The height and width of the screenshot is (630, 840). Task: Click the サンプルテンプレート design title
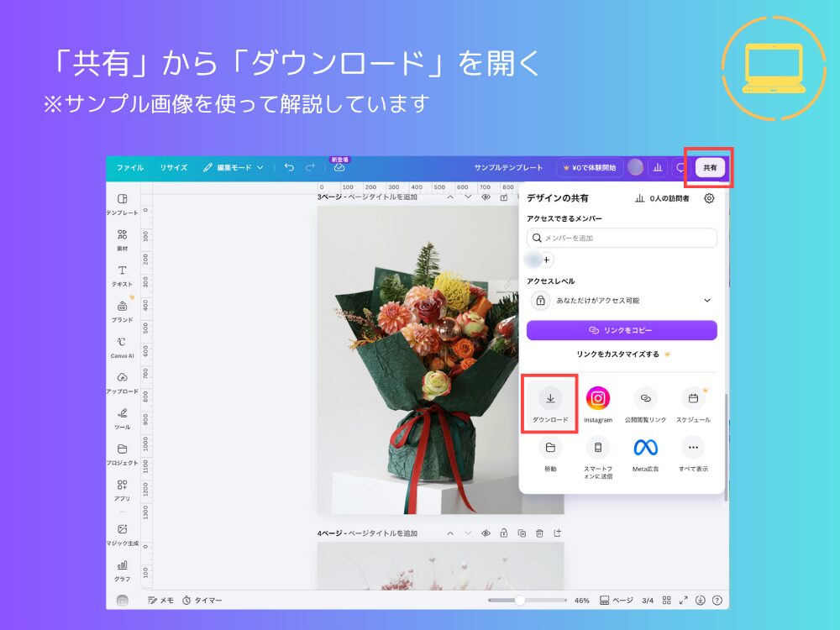pos(508,168)
